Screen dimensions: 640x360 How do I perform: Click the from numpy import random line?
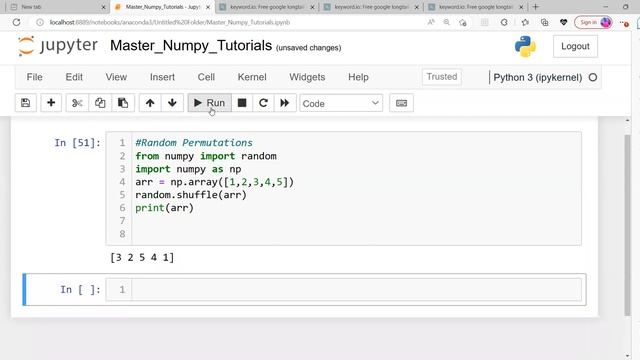point(206,156)
